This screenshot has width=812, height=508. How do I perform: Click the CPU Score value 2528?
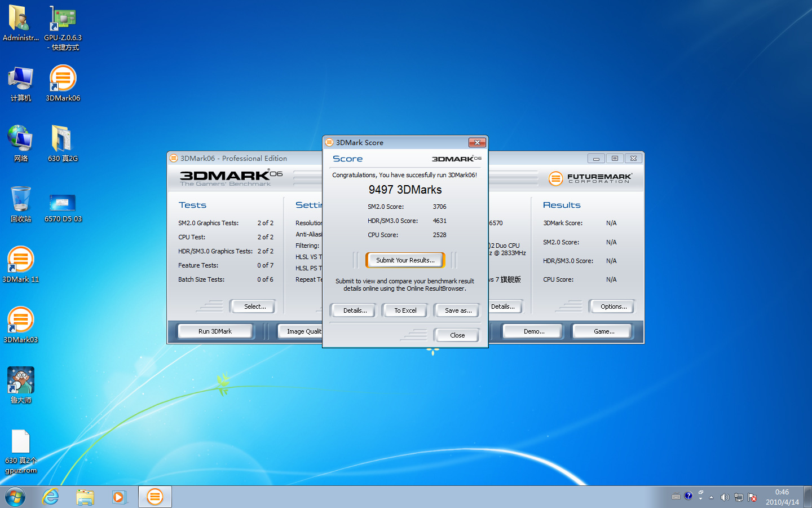click(439, 235)
